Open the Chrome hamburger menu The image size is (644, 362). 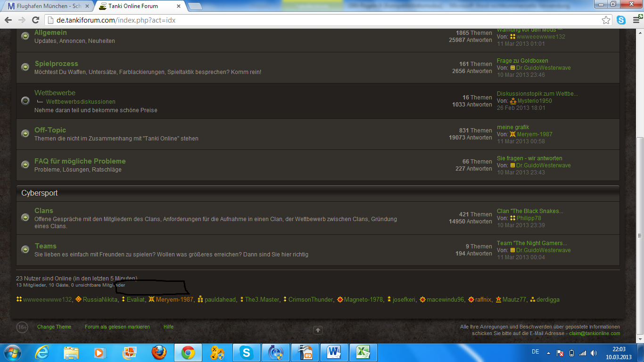(636, 20)
